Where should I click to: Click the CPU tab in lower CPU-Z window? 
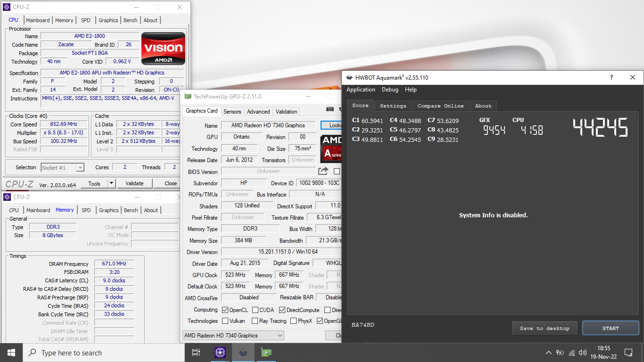point(14,210)
